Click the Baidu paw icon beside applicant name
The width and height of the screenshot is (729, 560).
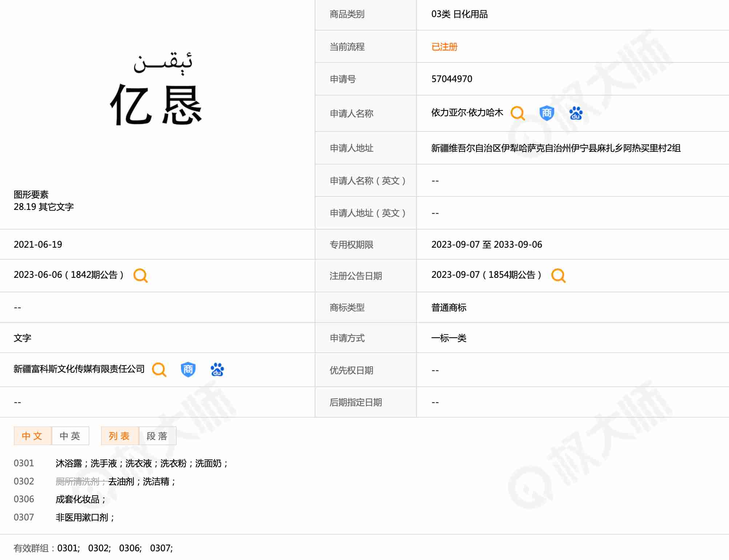pyautogui.click(x=576, y=113)
